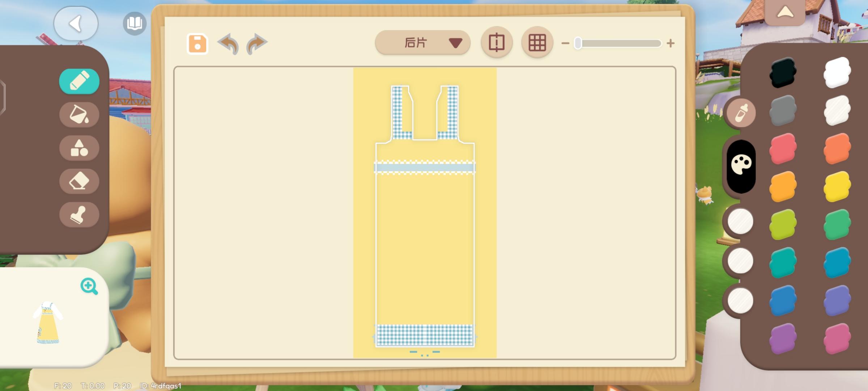Open the guide book icon

point(135,24)
